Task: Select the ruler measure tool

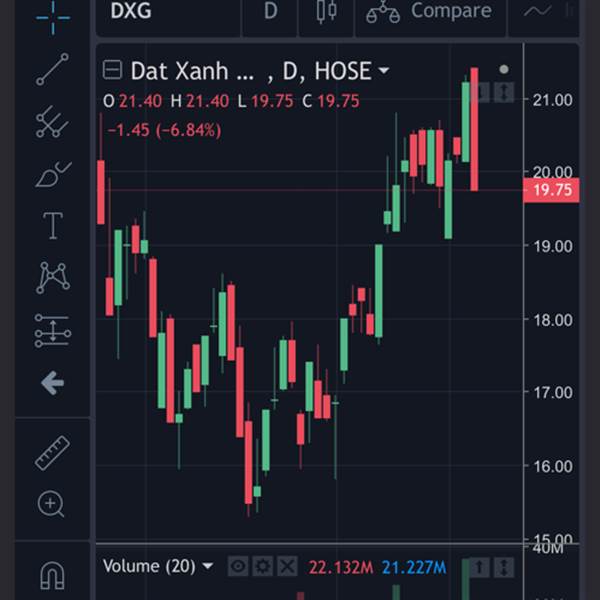Action: 52,453
